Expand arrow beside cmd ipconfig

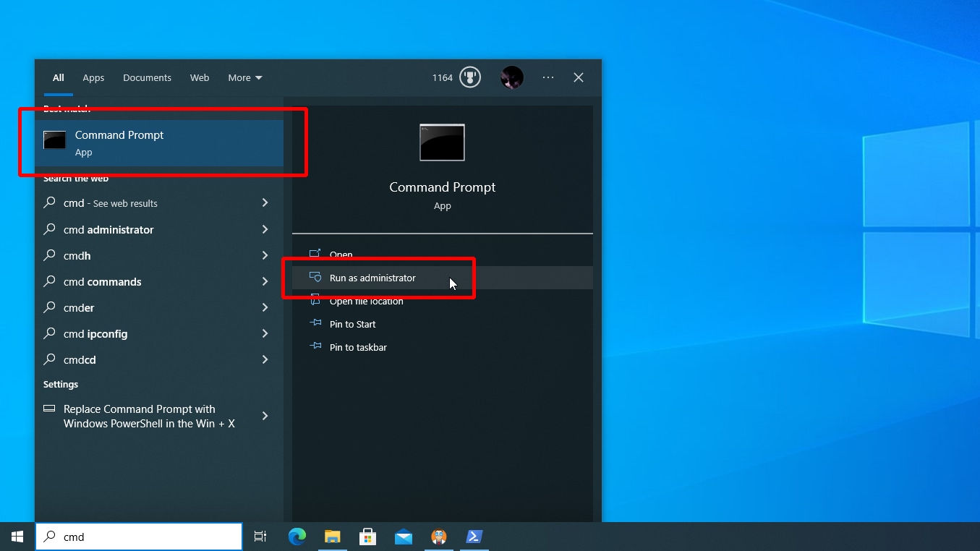click(x=265, y=333)
